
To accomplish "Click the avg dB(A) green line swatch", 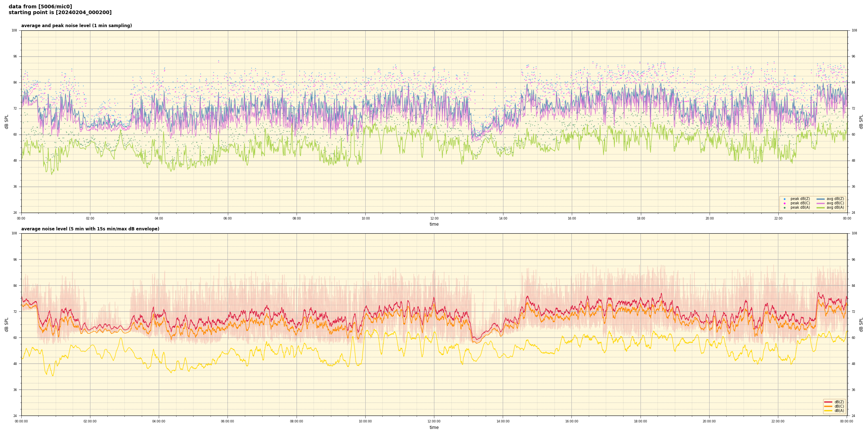I will point(821,208).
